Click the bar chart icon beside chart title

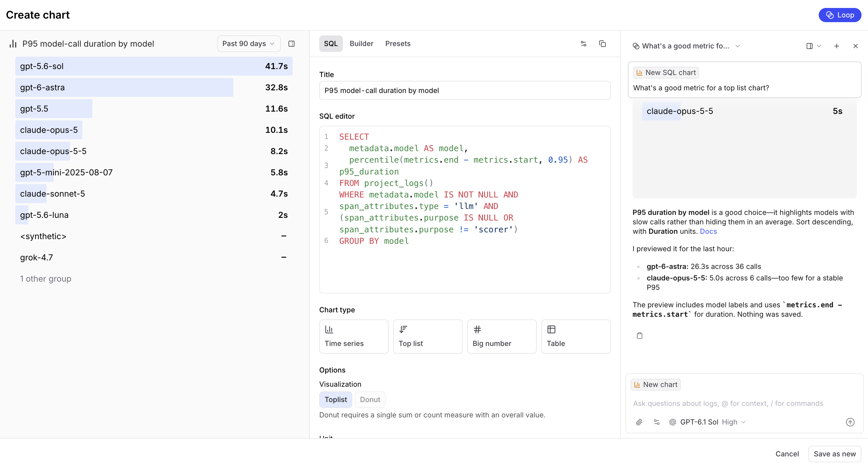[x=13, y=44]
